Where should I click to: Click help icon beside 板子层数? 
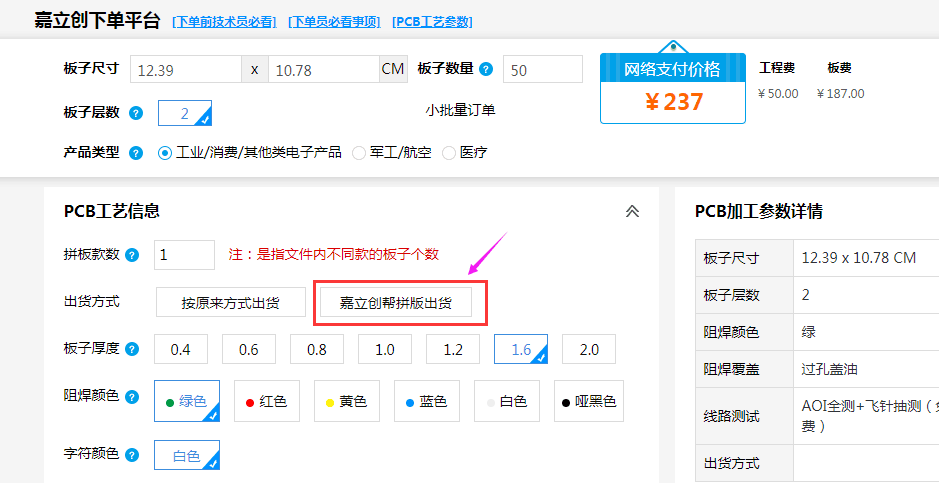pyautogui.click(x=136, y=113)
